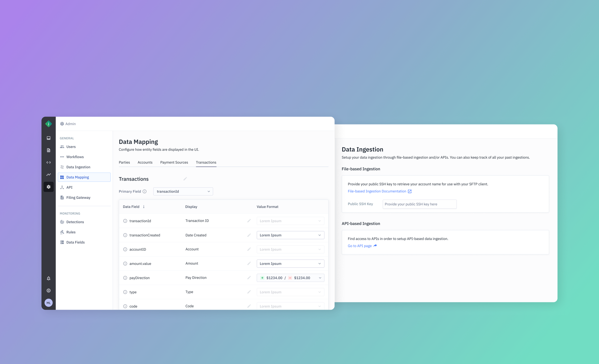Screen dimensions: 599x364
Task: Expand Value Format dropdown for amount.value
Action: pos(290,263)
